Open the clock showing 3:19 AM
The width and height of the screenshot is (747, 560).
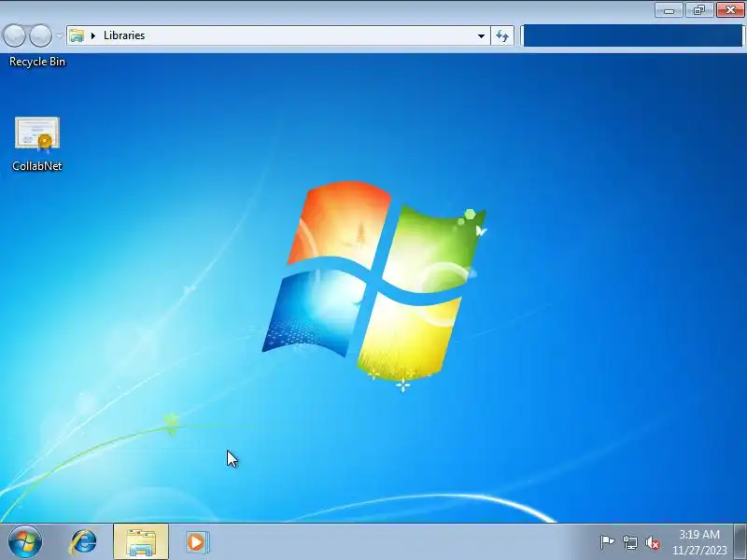pyautogui.click(x=699, y=542)
